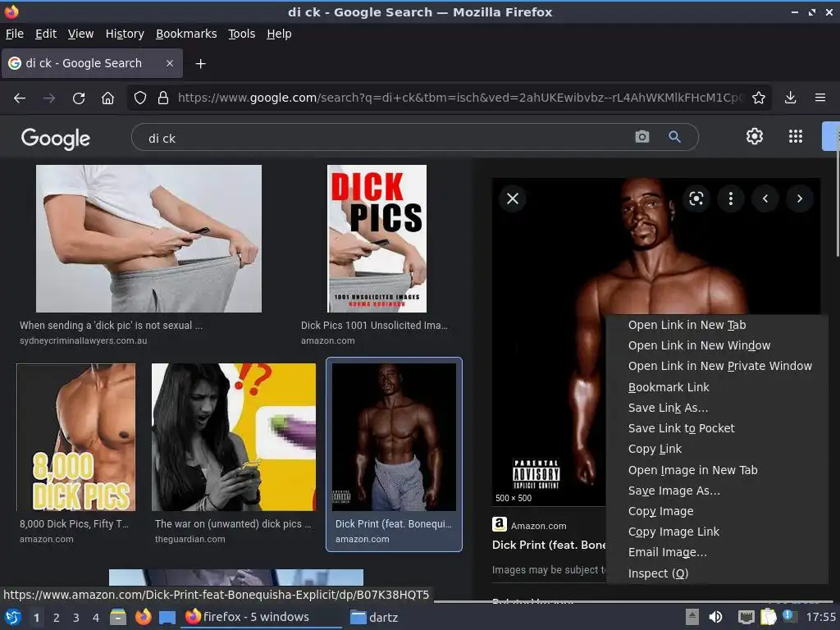The height and width of the screenshot is (630, 840).
Task: Open the downloads arrow icon
Action: coord(790,98)
